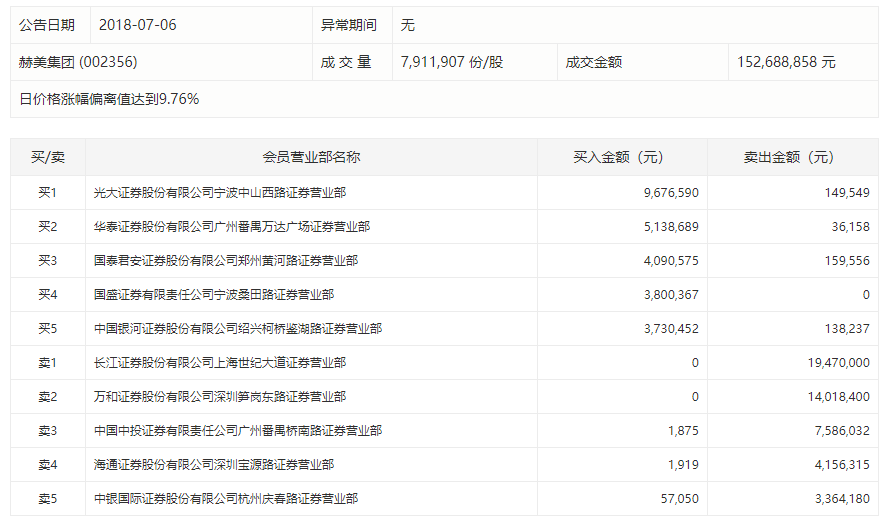Select the 买4 row label
Screen dimensions: 889x525
pos(48,295)
